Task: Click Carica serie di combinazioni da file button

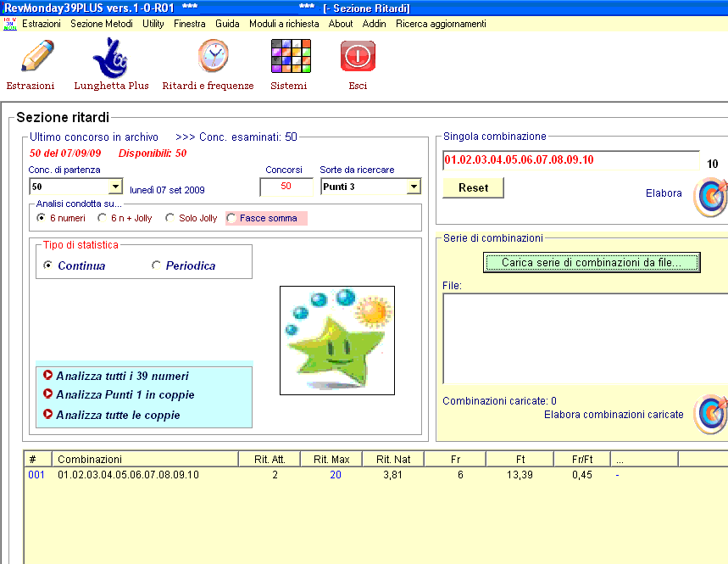Action: click(592, 262)
